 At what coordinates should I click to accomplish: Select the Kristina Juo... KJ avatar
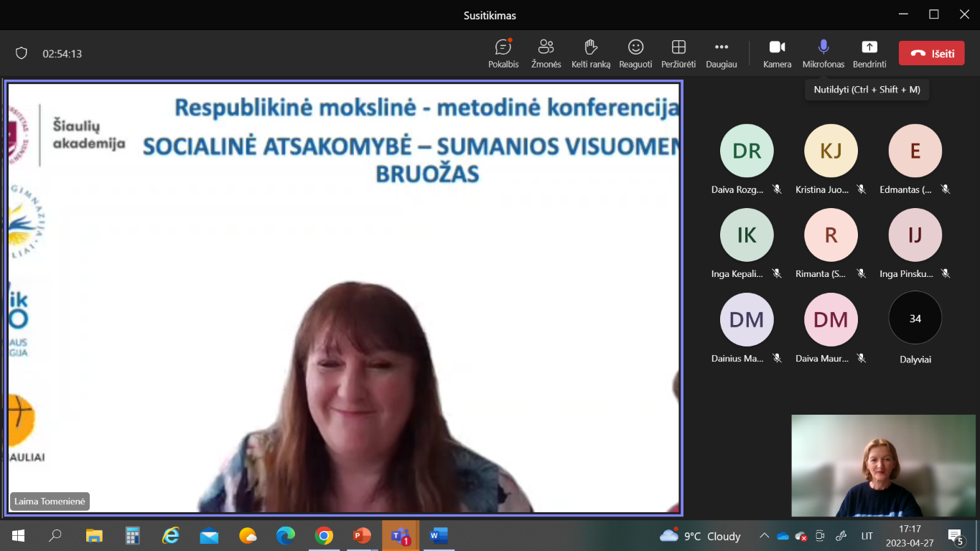point(831,151)
